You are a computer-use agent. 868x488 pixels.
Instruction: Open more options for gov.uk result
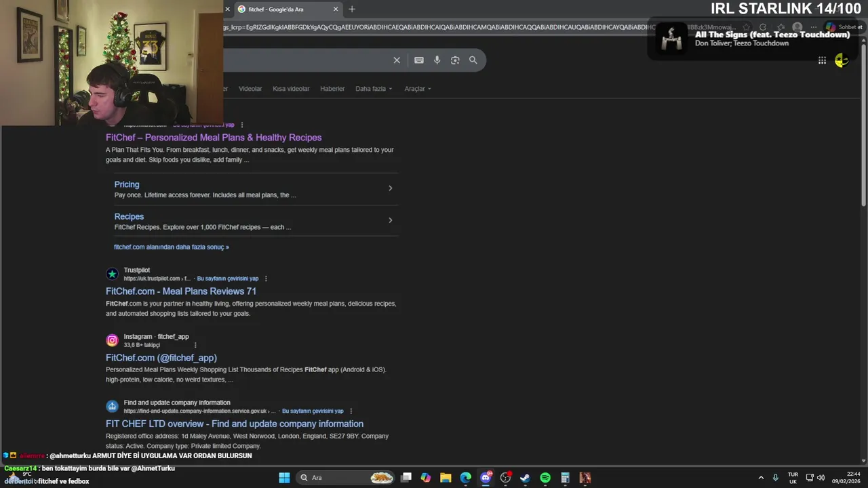point(351,411)
